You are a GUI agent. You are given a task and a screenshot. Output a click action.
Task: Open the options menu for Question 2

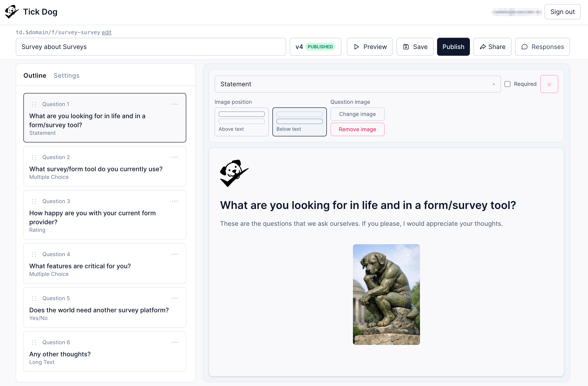tap(175, 157)
